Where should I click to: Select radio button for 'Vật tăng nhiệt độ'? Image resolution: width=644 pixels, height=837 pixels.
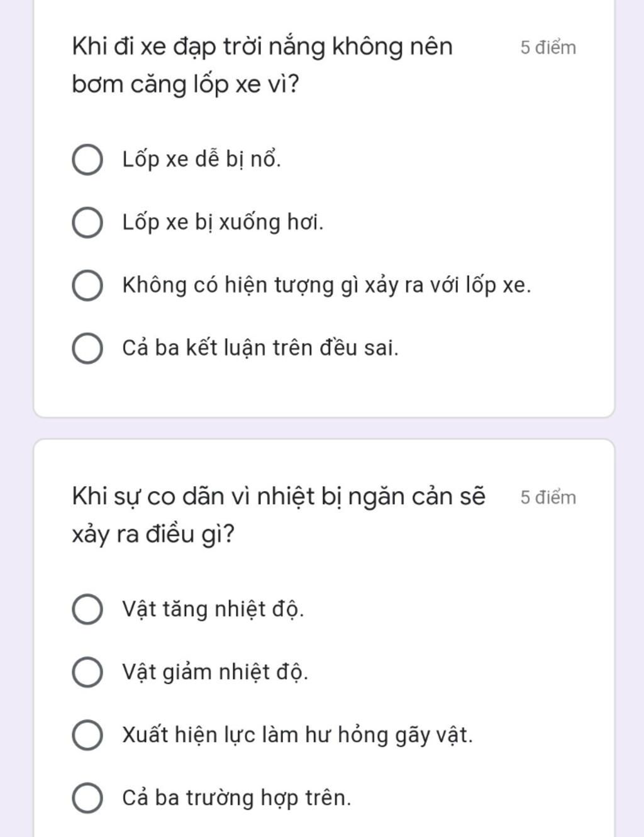(x=87, y=609)
